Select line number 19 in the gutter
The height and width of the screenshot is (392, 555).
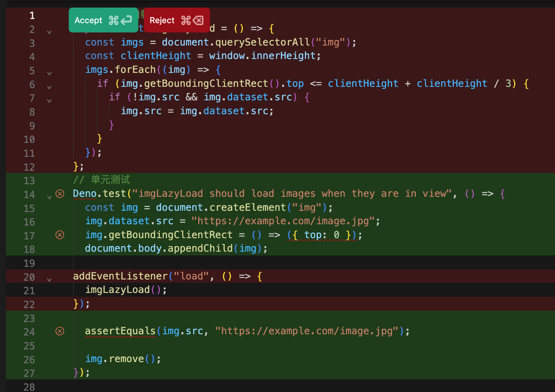(x=29, y=263)
